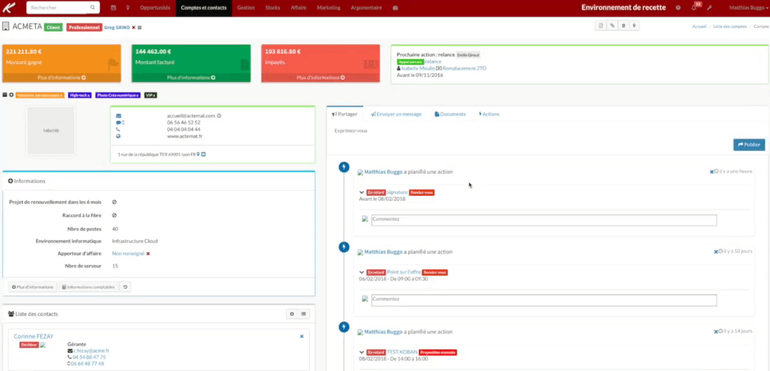Switch to the Documents tab

pos(450,114)
